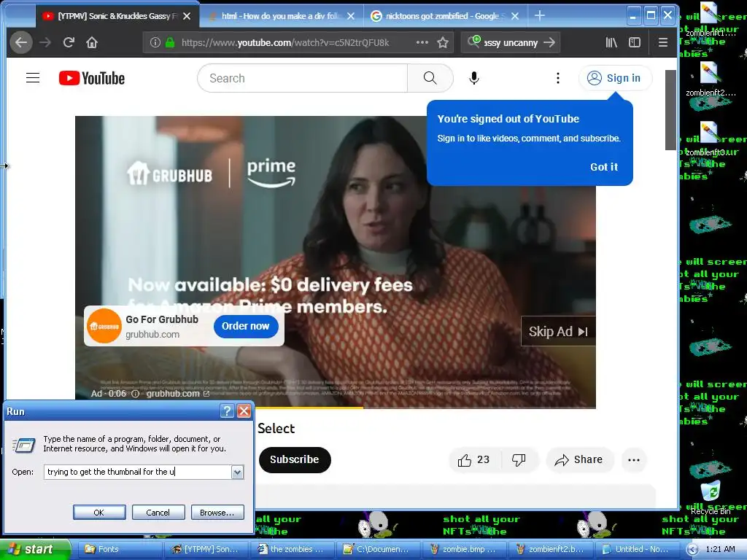Go to the Firefox home page
This screenshot has height=560, width=747.
coord(92,42)
